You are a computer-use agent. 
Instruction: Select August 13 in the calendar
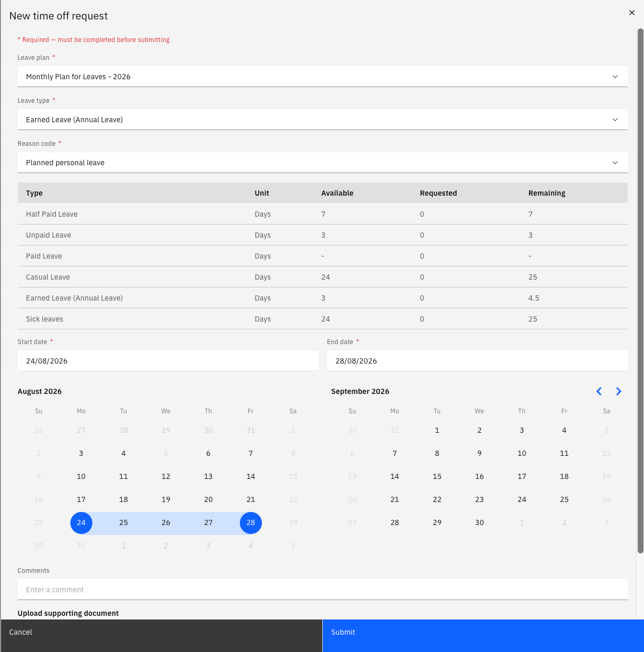point(208,477)
